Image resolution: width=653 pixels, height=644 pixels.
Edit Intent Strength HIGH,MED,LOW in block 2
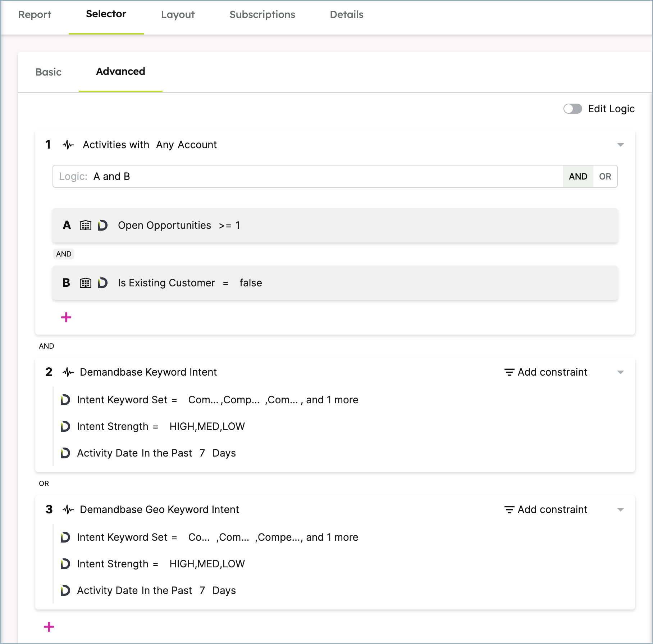tap(161, 426)
